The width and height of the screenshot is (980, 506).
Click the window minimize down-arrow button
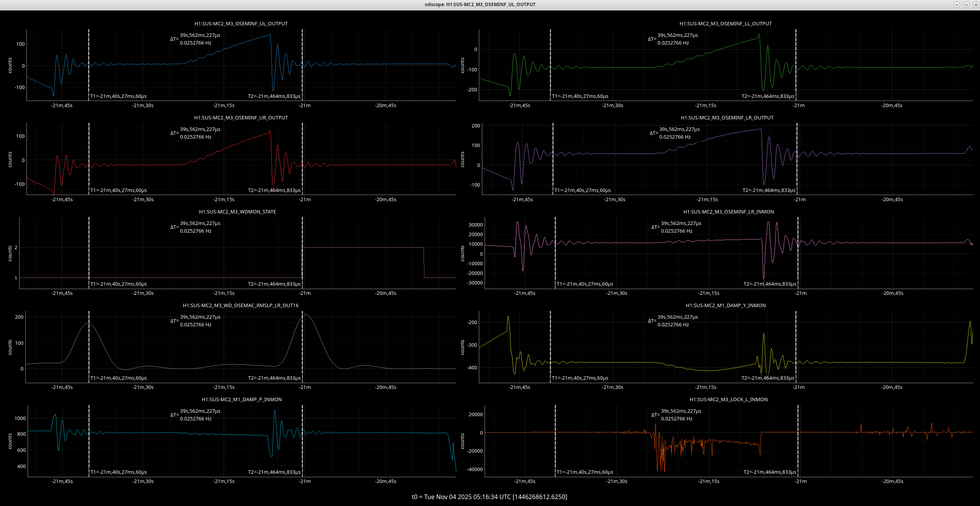tap(957, 5)
